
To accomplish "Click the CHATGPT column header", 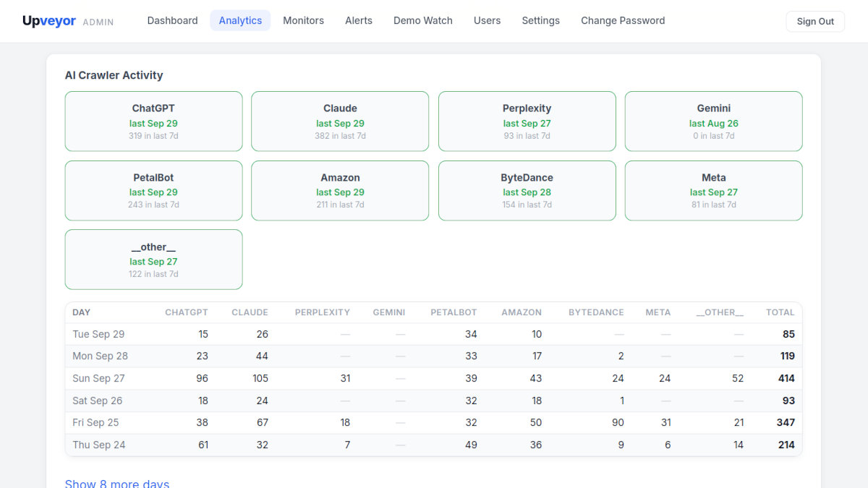I will point(187,312).
